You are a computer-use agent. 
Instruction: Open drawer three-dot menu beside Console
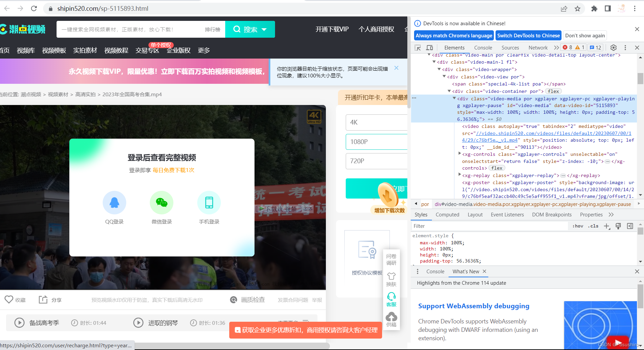[x=417, y=271]
